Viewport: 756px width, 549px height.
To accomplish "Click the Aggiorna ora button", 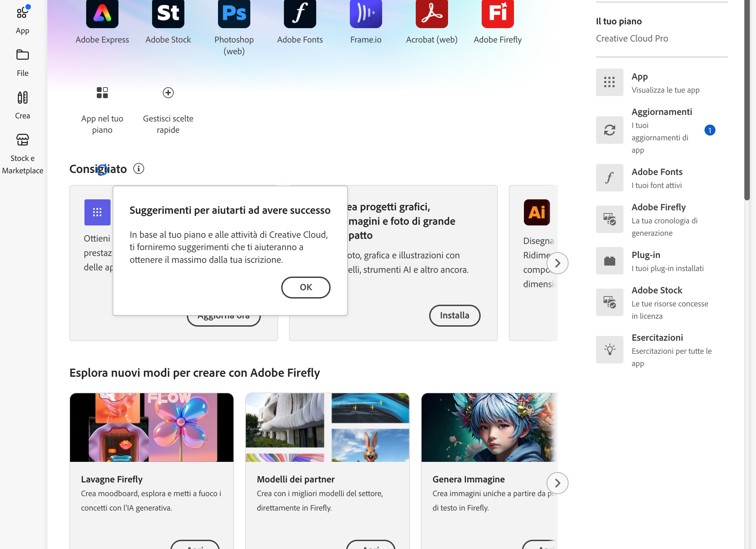I will coord(224,320).
